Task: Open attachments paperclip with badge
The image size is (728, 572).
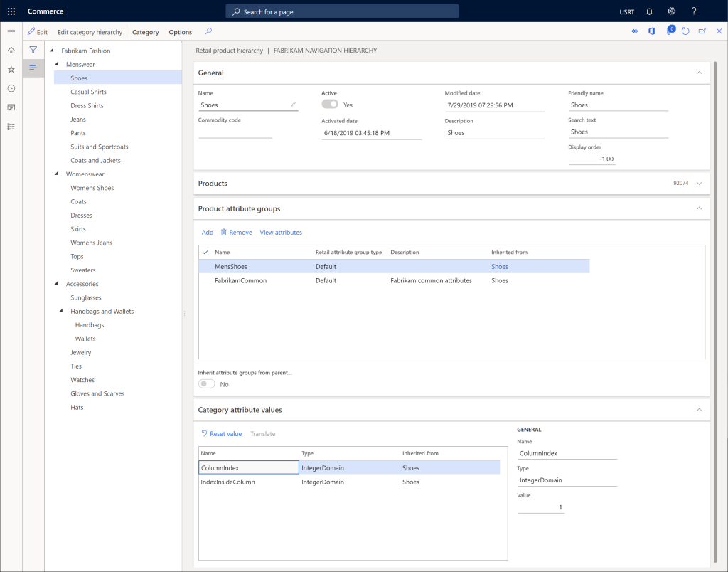Action: pos(670,31)
